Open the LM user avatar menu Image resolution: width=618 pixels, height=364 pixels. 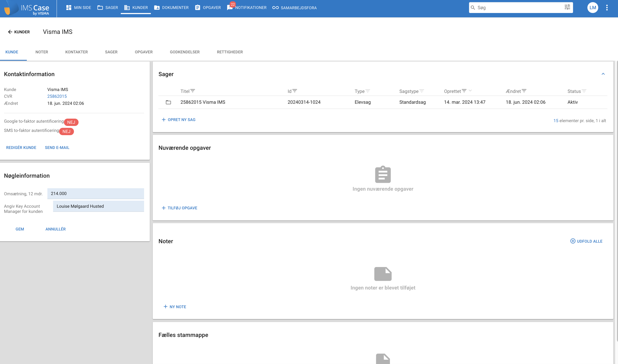point(593,8)
